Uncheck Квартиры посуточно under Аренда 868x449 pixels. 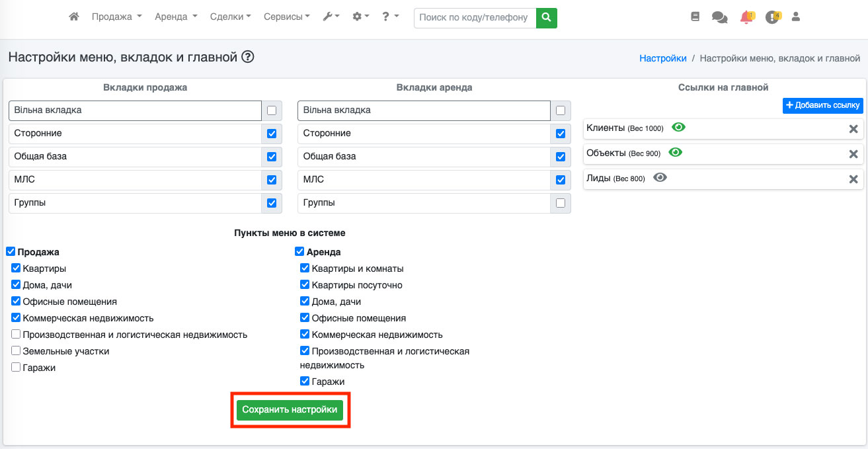(x=305, y=285)
